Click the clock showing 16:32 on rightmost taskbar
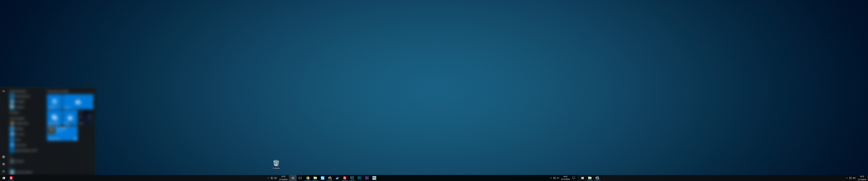 [x=862, y=178]
